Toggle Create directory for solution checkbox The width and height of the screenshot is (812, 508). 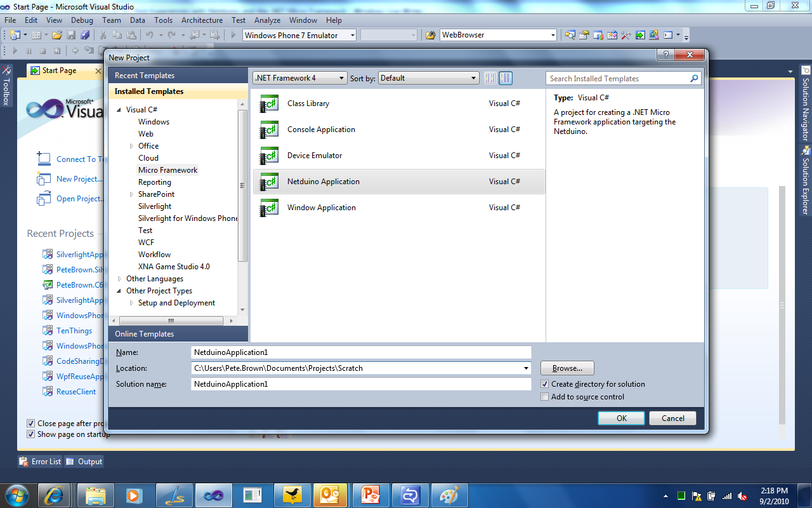544,384
